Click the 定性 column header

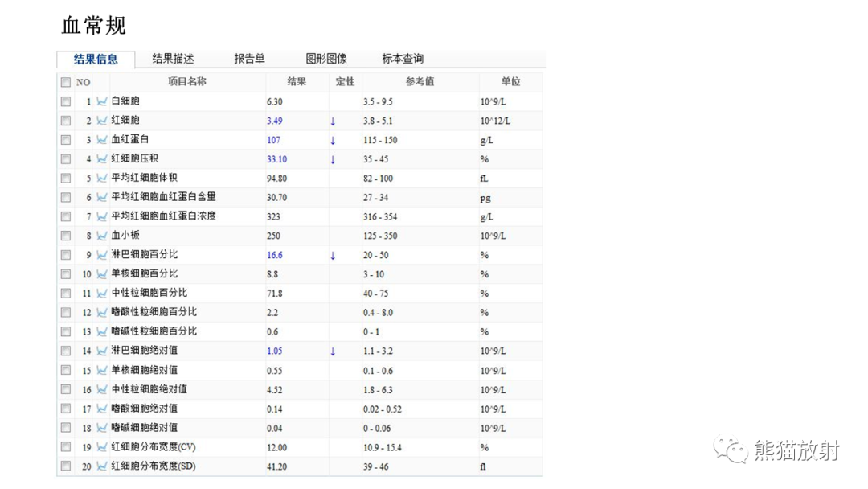345,82
